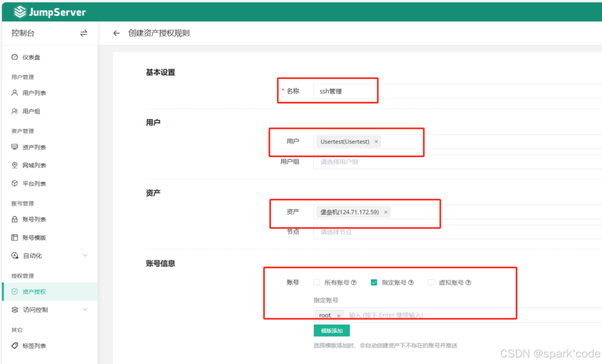Click the 控制台 header text
The image size is (602, 364).
(x=23, y=33)
